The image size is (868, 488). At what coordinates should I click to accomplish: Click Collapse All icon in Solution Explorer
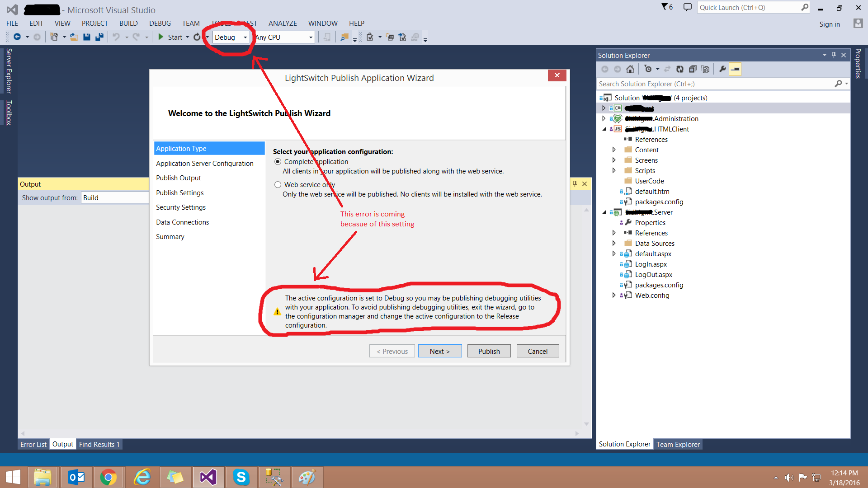coord(692,69)
